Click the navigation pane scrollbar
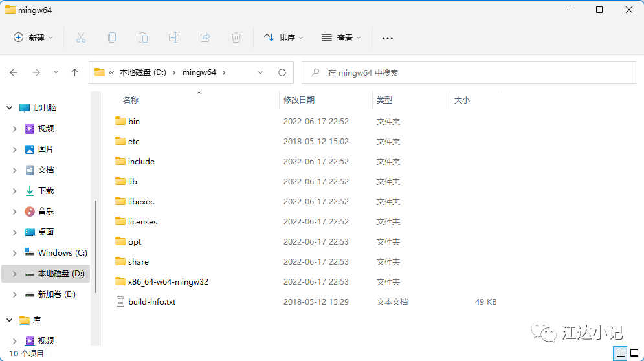The width and height of the screenshot is (644, 361). [96, 246]
